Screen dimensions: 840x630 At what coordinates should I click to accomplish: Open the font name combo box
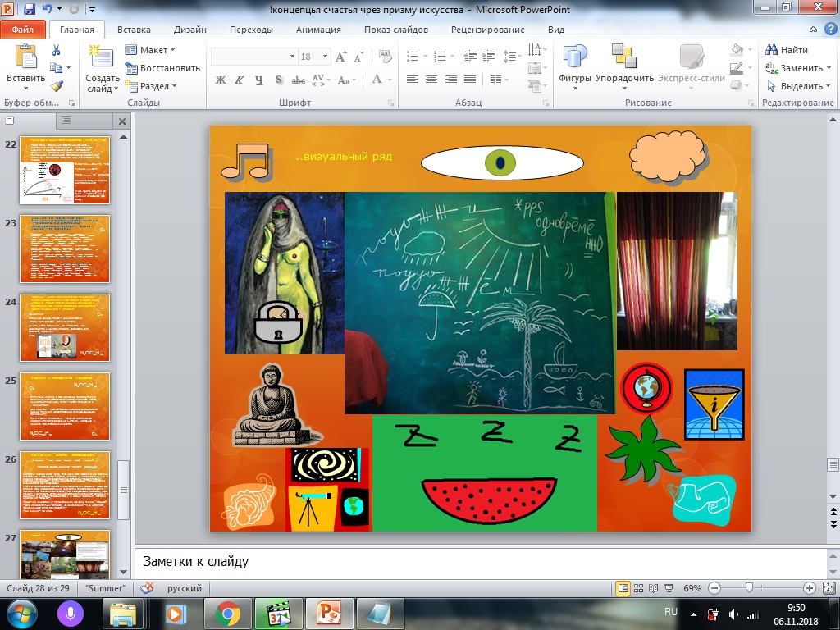coord(254,57)
